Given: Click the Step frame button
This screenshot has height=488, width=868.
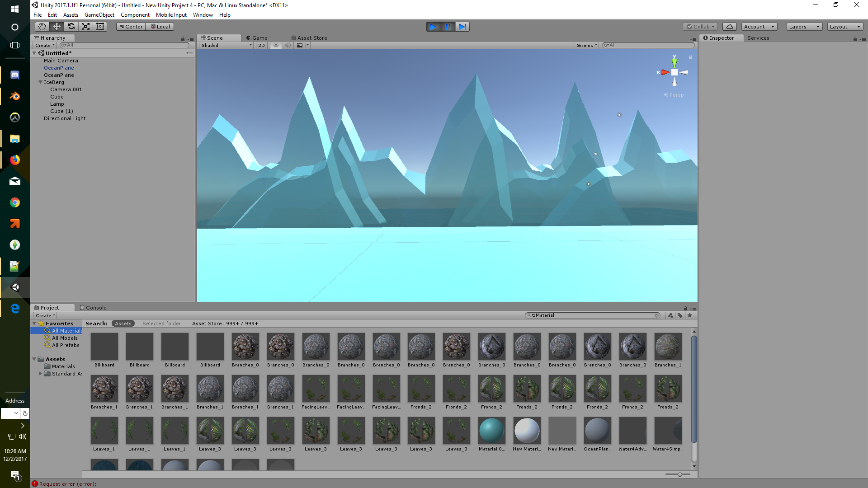Looking at the screenshot, I should (x=462, y=27).
